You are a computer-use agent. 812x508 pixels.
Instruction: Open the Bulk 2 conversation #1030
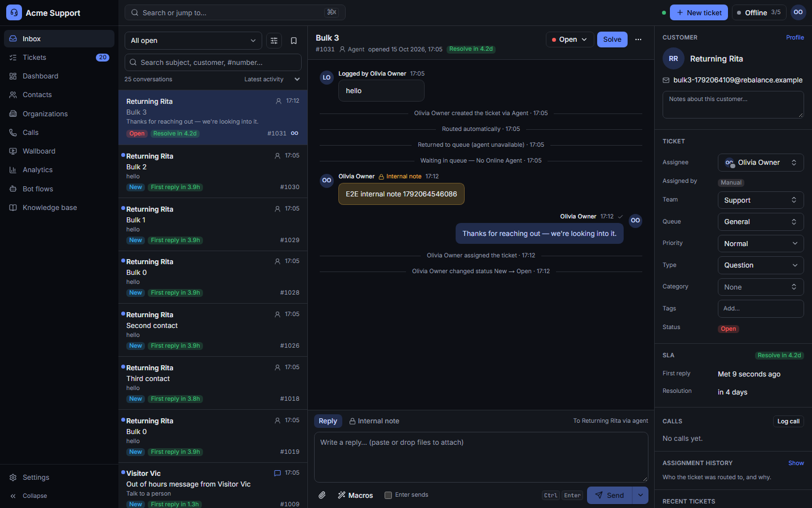point(213,172)
